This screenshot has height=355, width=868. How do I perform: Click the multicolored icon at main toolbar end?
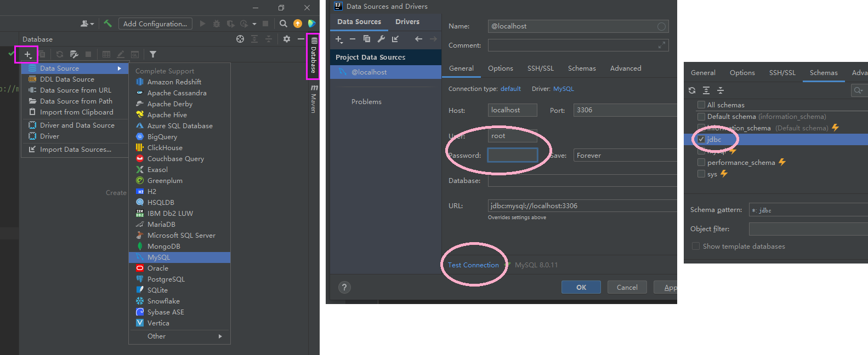[311, 24]
